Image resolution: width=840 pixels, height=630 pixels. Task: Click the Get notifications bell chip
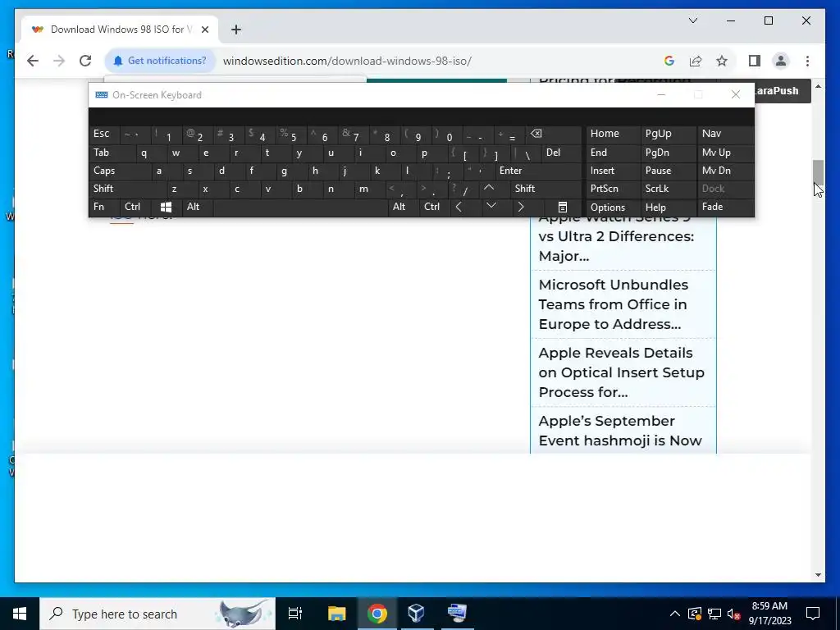[x=160, y=61]
